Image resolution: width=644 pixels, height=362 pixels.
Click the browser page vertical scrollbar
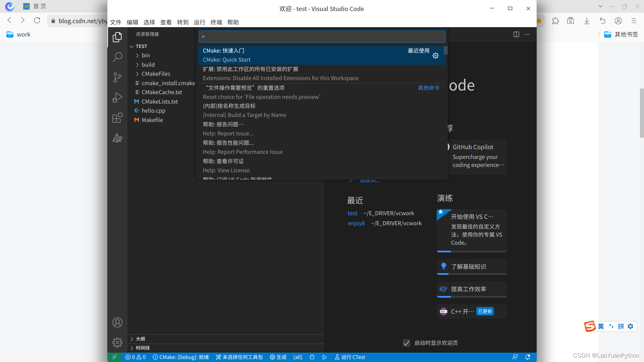[642, 113]
